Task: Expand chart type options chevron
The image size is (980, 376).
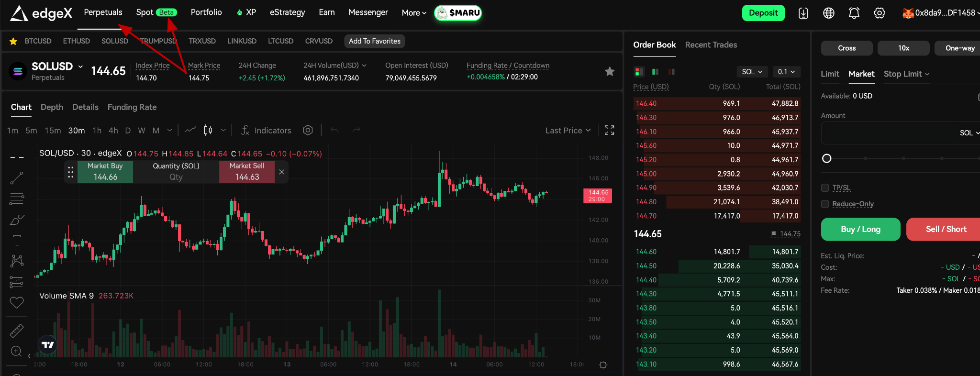Action: [223, 130]
